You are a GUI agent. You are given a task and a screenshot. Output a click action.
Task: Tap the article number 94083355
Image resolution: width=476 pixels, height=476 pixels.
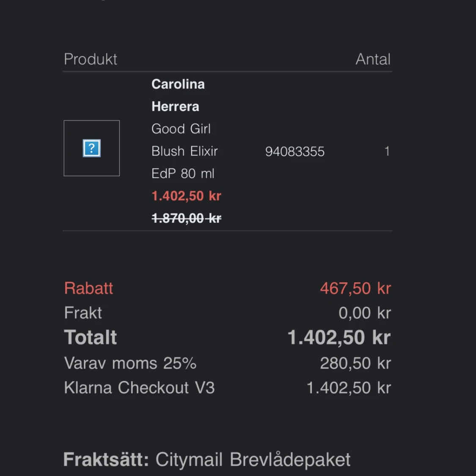(295, 151)
